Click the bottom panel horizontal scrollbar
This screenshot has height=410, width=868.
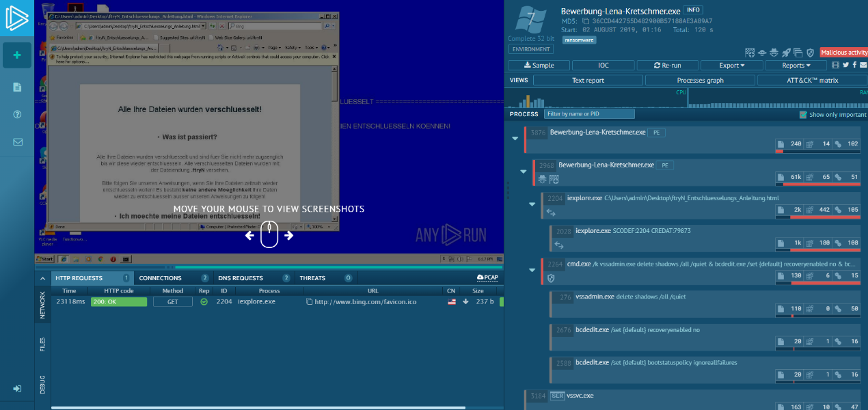(258, 407)
